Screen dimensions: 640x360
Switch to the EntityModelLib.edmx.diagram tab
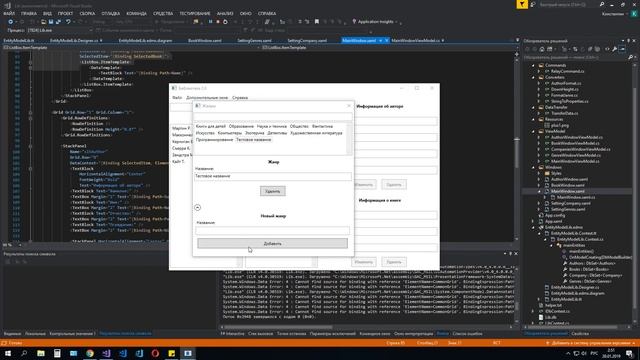[x=145, y=40]
